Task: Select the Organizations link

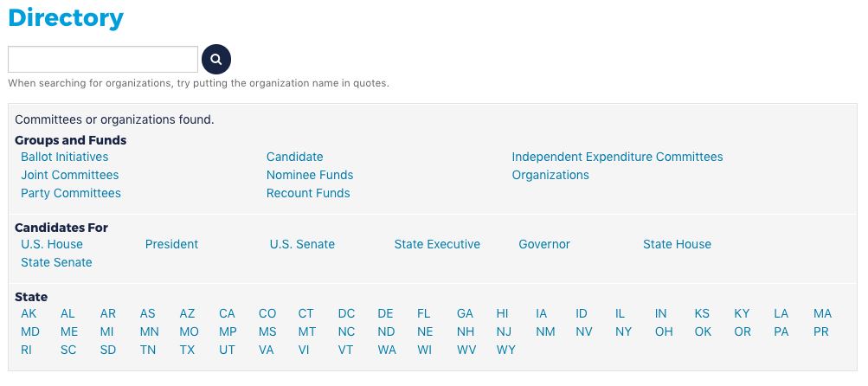Action: (x=550, y=175)
